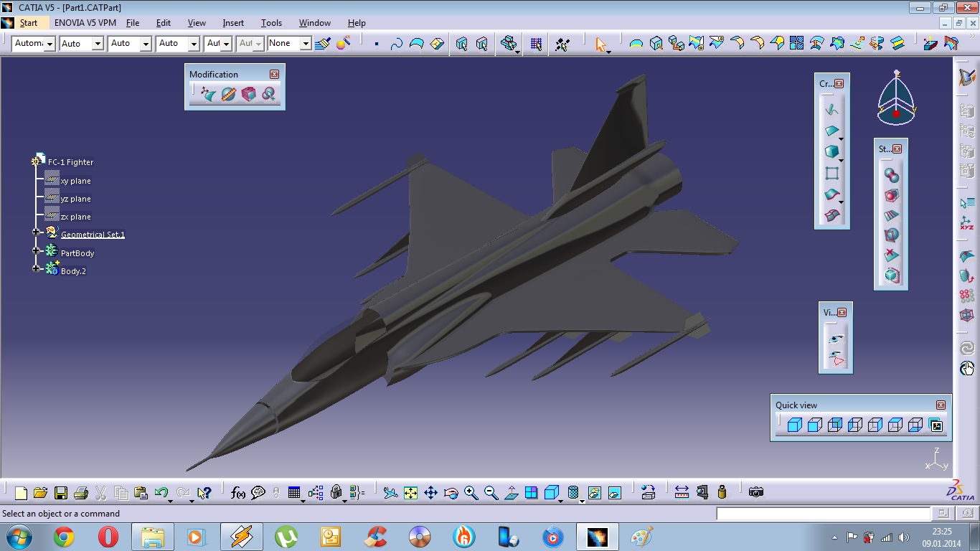Open the ENOVIA V5 VPM menu
Image resolution: width=980 pixels, height=551 pixels.
[85, 23]
